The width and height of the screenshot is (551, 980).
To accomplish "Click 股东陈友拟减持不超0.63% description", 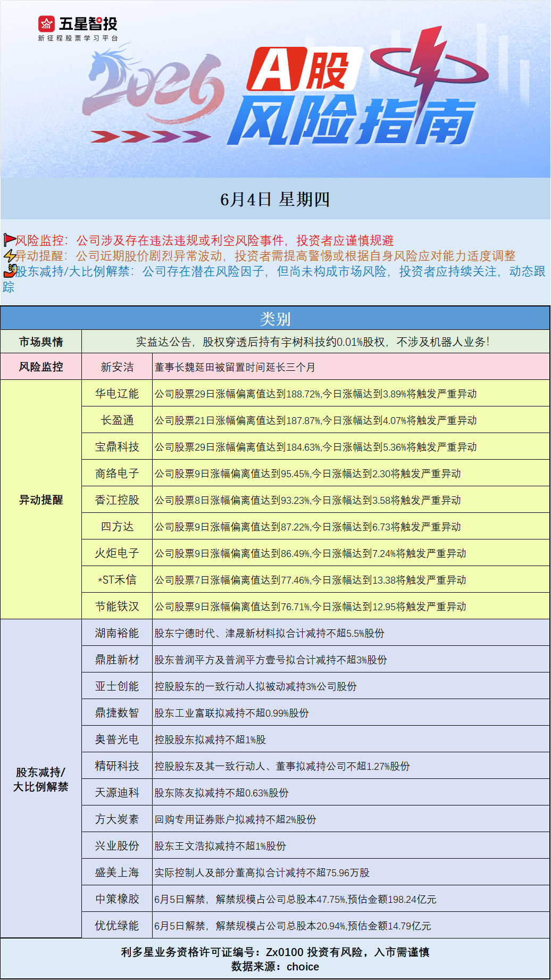I will [221, 793].
